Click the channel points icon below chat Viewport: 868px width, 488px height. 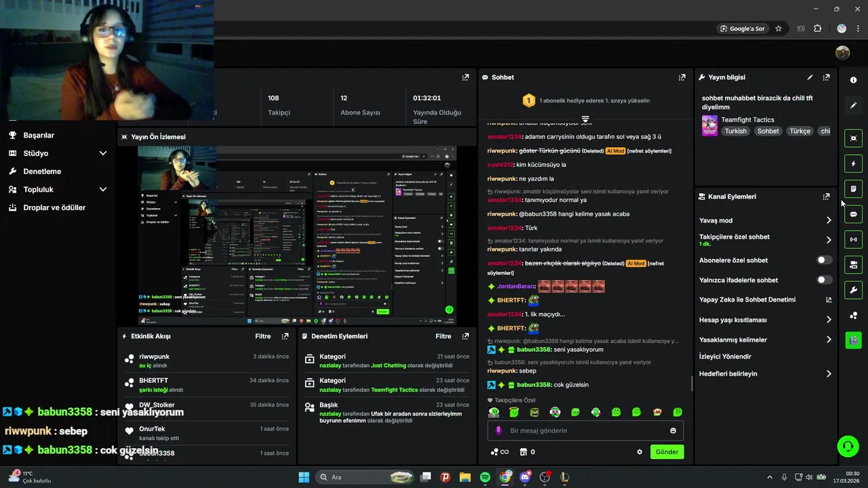click(x=495, y=452)
